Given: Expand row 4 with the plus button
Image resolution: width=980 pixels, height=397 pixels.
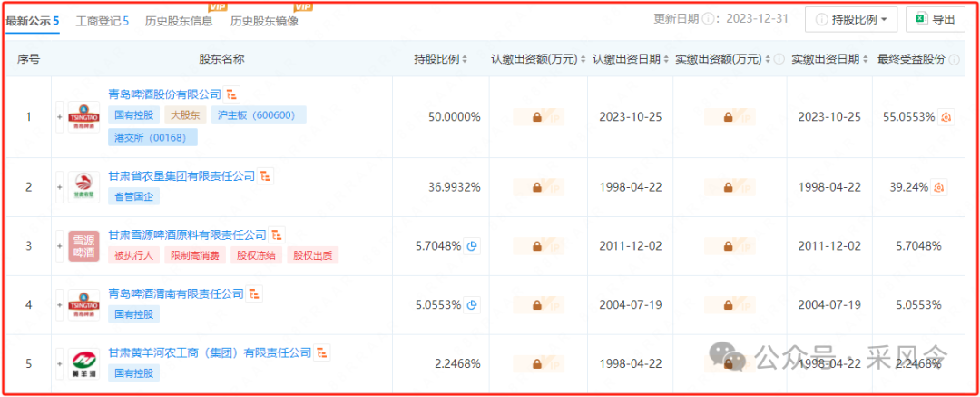Looking at the screenshot, I should click(x=60, y=305).
